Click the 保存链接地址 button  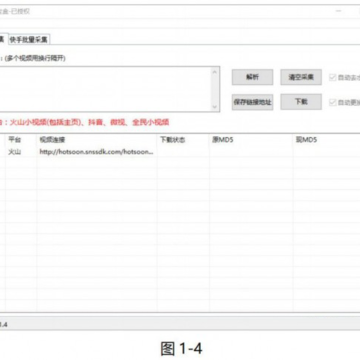252,102
